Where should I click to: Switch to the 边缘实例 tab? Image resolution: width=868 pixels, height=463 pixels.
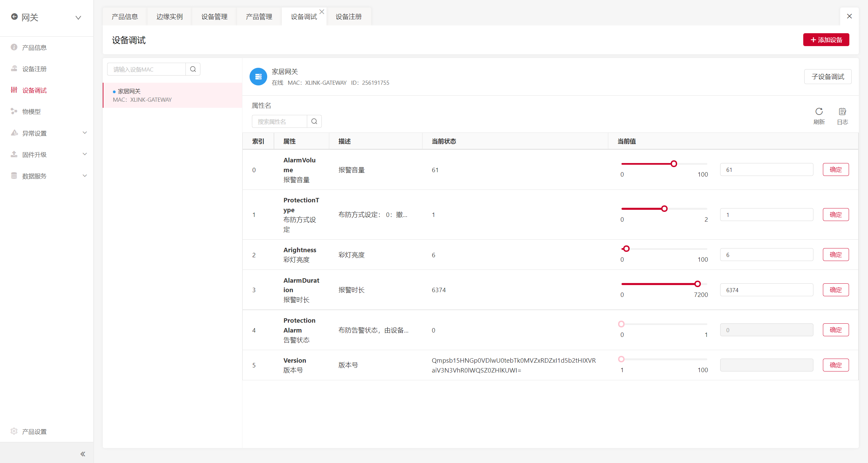pyautogui.click(x=170, y=17)
